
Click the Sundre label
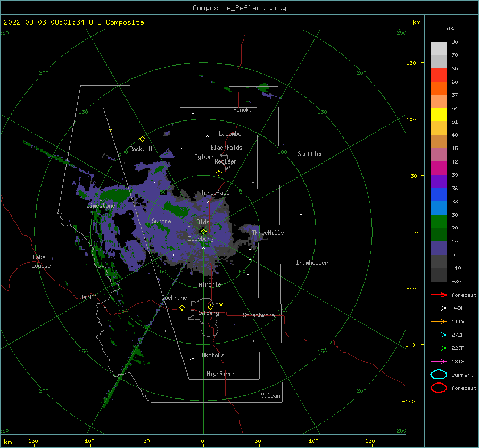[161, 221]
